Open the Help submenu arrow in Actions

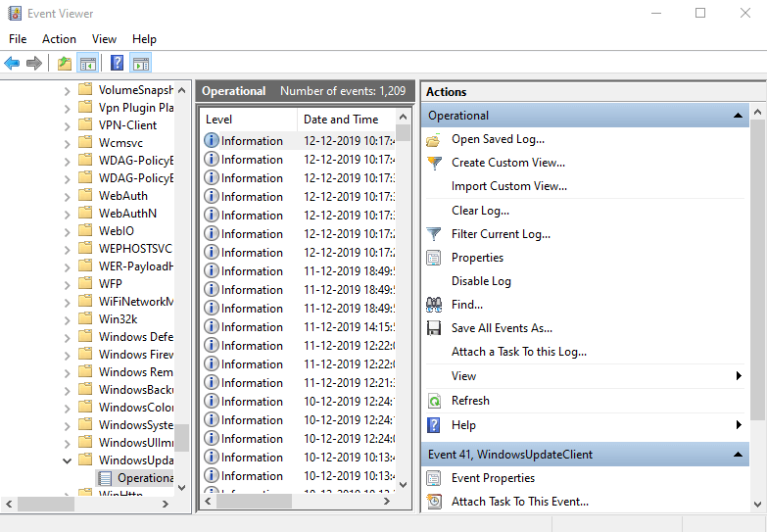pyautogui.click(x=739, y=425)
